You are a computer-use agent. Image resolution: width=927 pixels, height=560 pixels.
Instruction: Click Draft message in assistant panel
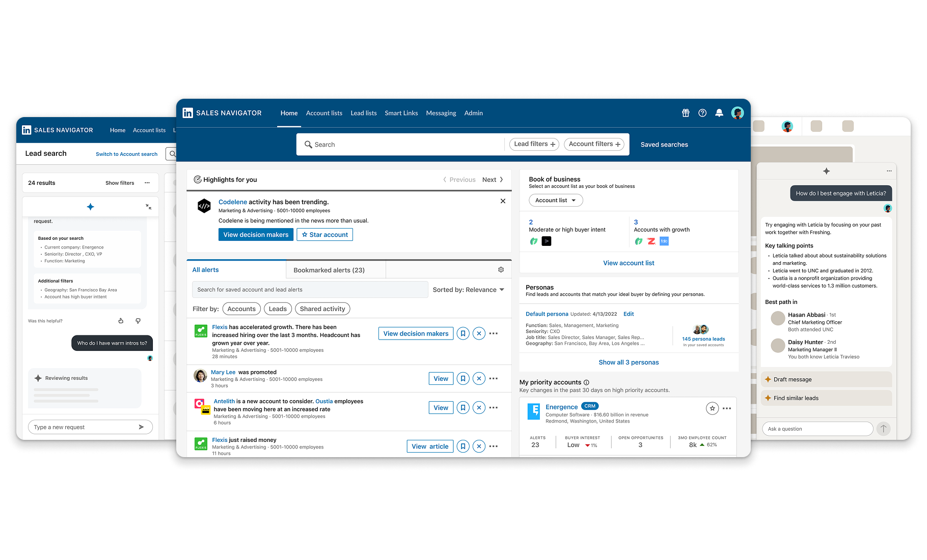coord(826,379)
